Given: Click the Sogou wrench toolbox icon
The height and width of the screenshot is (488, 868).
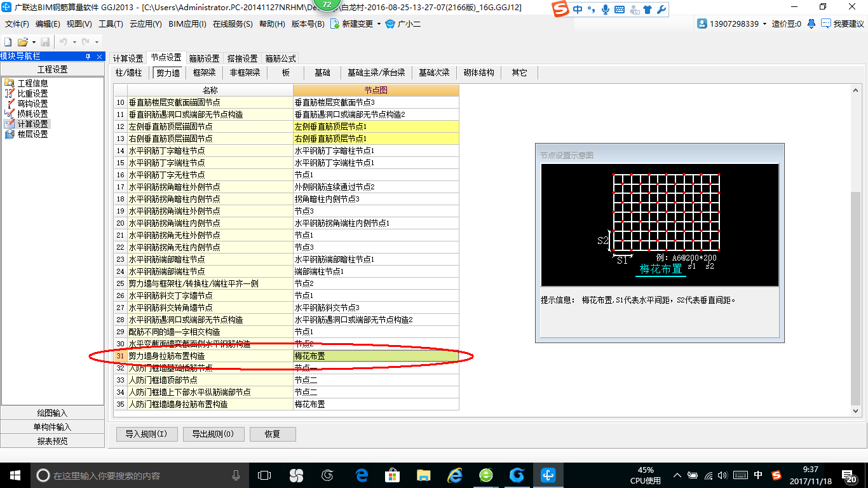Looking at the screenshot, I should 661,10.
